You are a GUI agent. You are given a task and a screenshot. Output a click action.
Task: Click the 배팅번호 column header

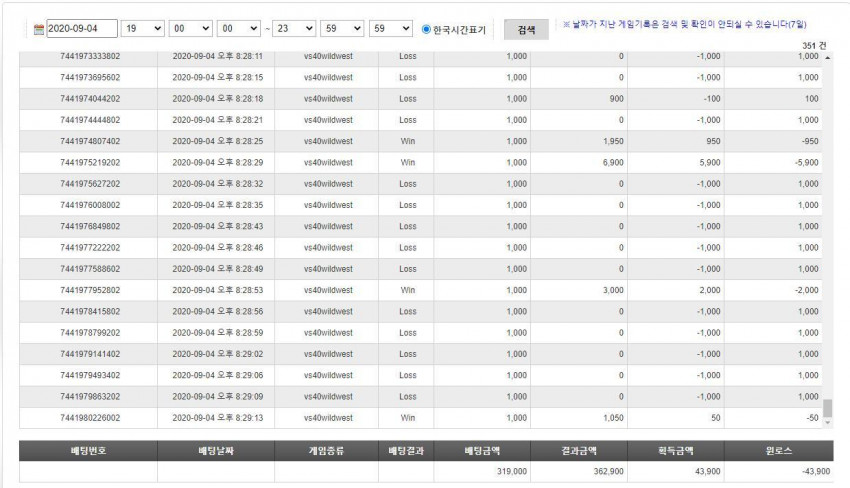88,451
